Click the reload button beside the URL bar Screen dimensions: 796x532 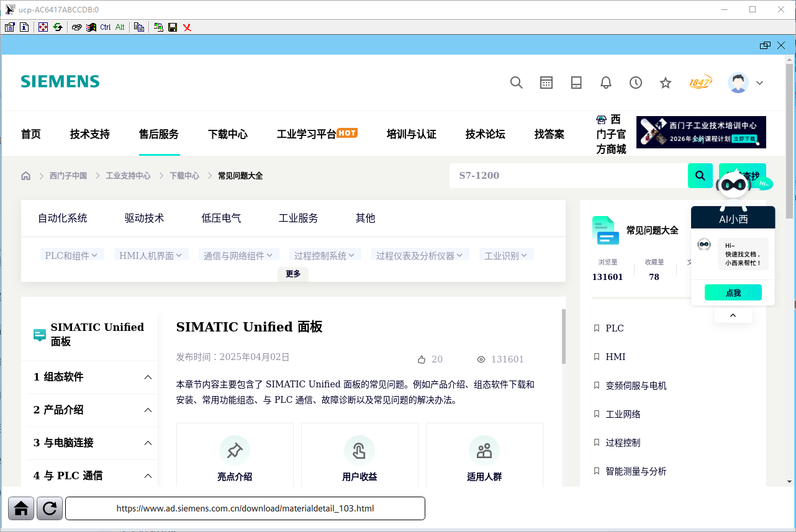click(50, 508)
